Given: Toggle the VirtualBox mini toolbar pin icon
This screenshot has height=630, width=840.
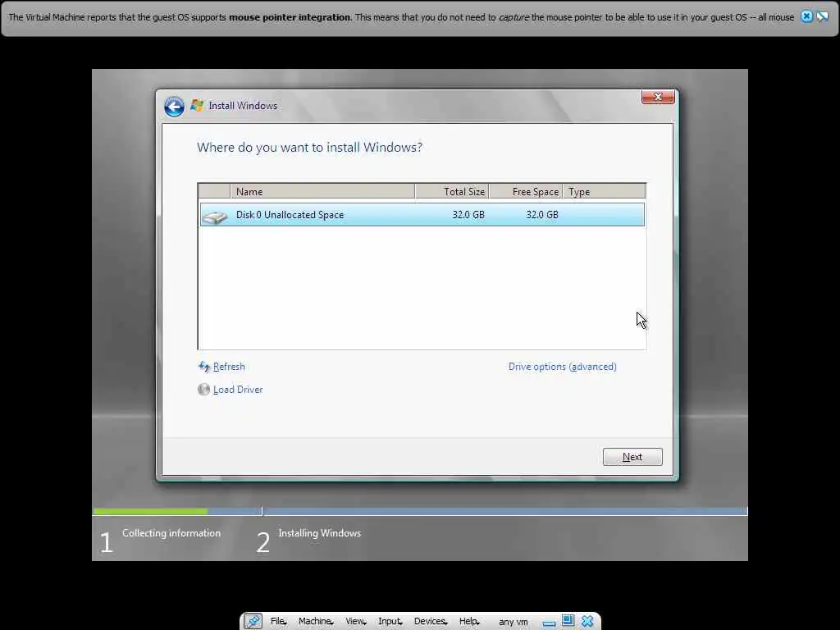Looking at the screenshot, I should pyautogui.click(x=253, y=621).
